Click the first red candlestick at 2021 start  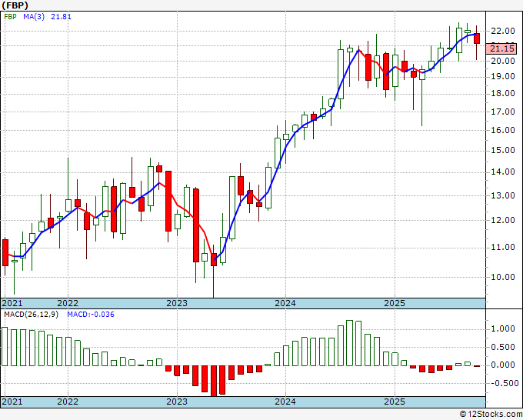5,252
